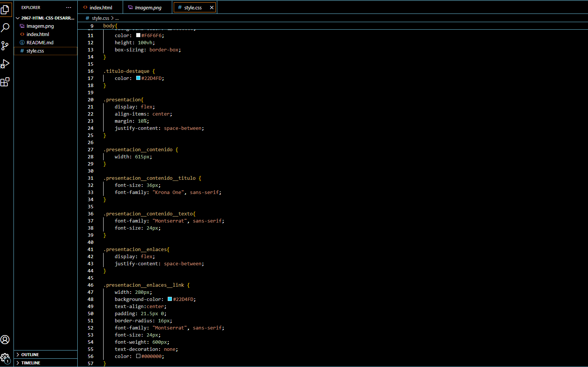Open the #000000 color swatch on line 56
This screenshot has width=588, height=367.
click(x=138, y=356)
